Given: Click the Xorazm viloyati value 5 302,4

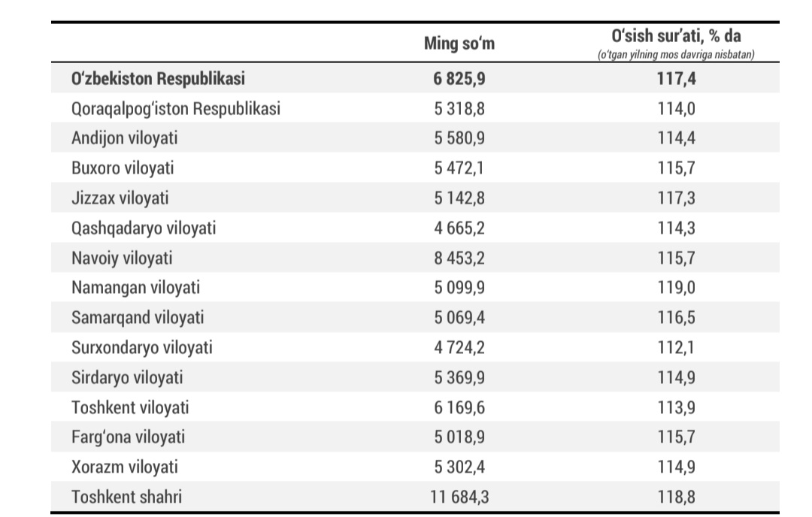Looking at the screenshot, I should tap(459, 467).
